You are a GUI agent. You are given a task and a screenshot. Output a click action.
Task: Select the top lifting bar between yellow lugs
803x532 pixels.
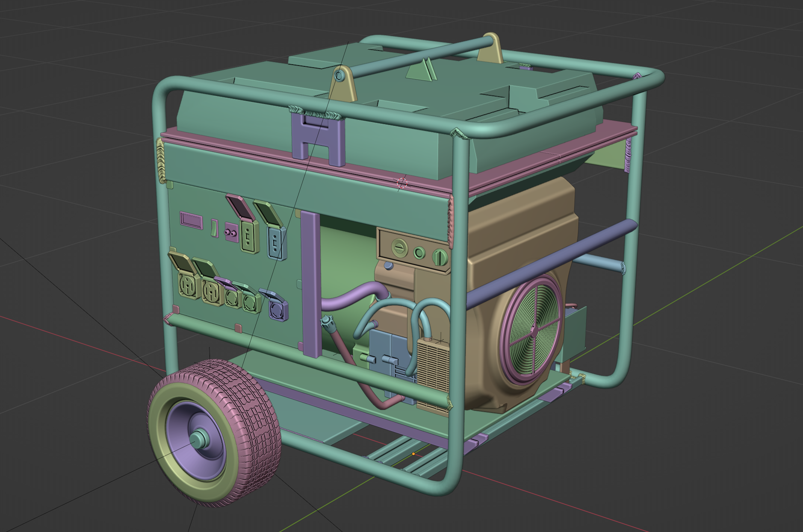(x=421, y=56)
